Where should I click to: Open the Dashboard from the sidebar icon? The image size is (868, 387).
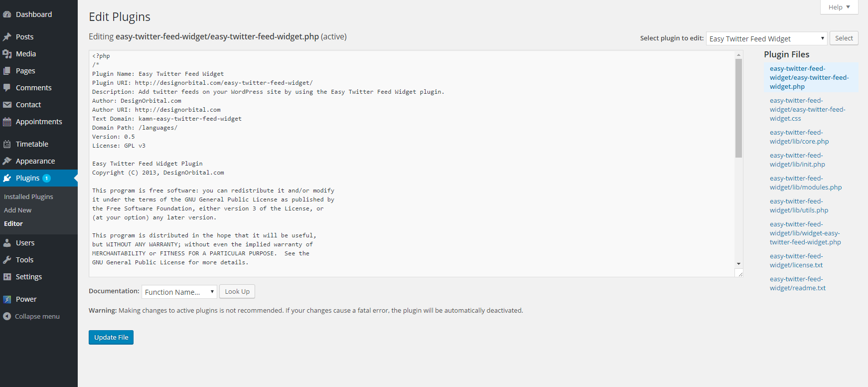7,14
